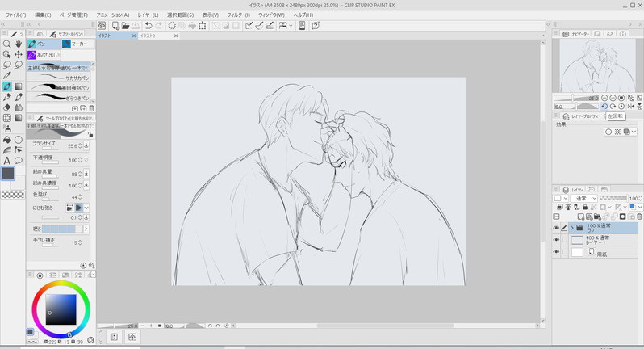Select the Balloon speech bubble tool

[19, 161]
